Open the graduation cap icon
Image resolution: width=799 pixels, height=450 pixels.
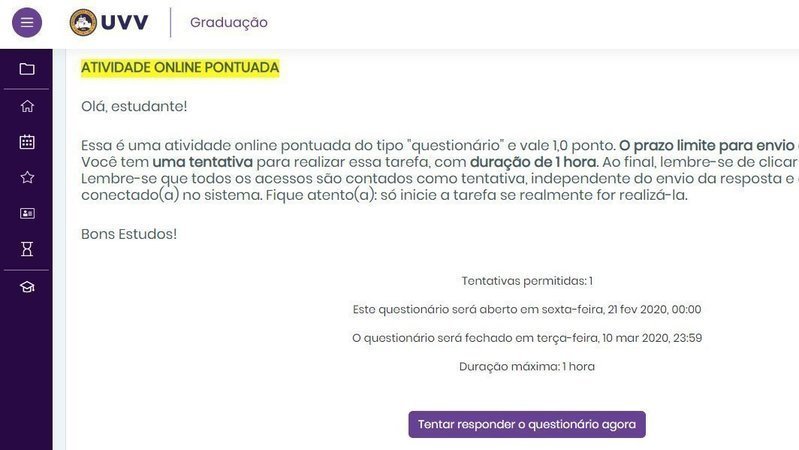[27, 287]
